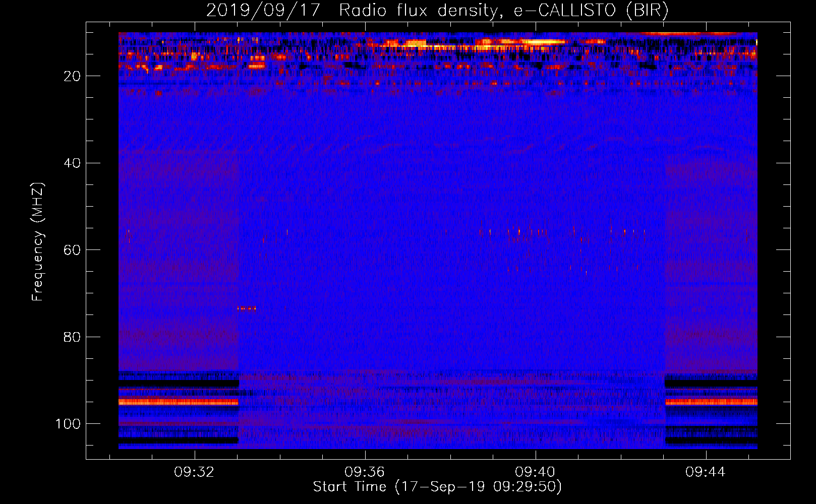Click the 60 frequency tick label
The height and width of the screenshot is (504, 816).
(x=72, y=250)
